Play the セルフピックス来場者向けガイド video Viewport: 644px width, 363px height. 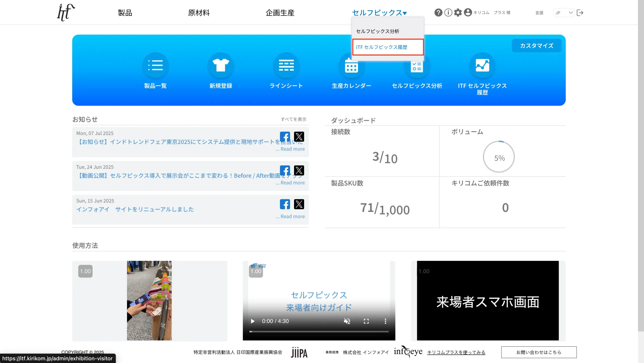(253, 321)
